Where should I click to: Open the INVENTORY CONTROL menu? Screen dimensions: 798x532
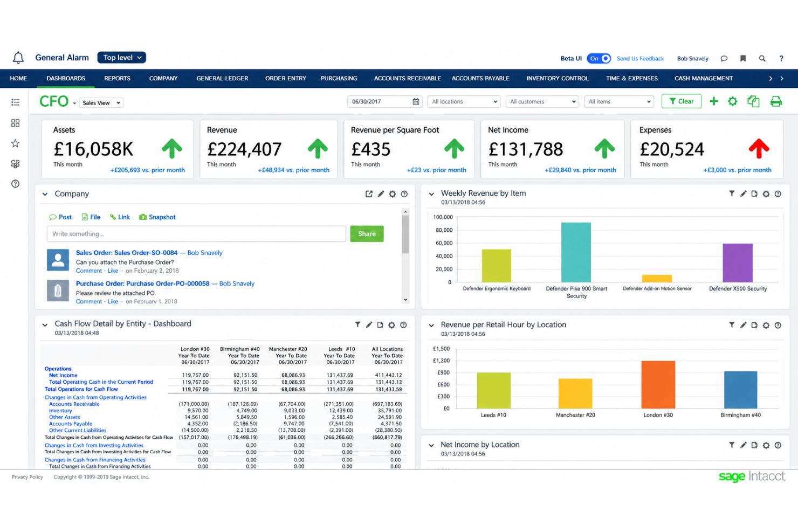[558, 79]
